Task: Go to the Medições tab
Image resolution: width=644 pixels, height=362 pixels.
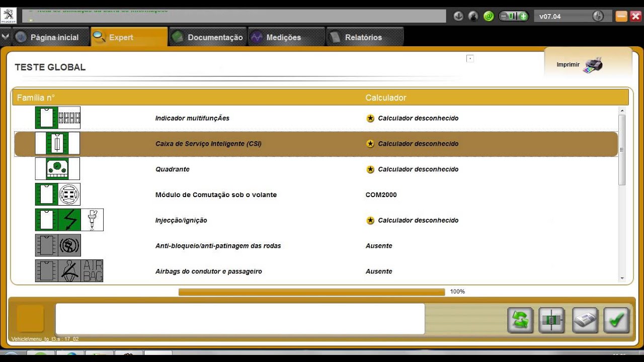Action: point(286,37)
